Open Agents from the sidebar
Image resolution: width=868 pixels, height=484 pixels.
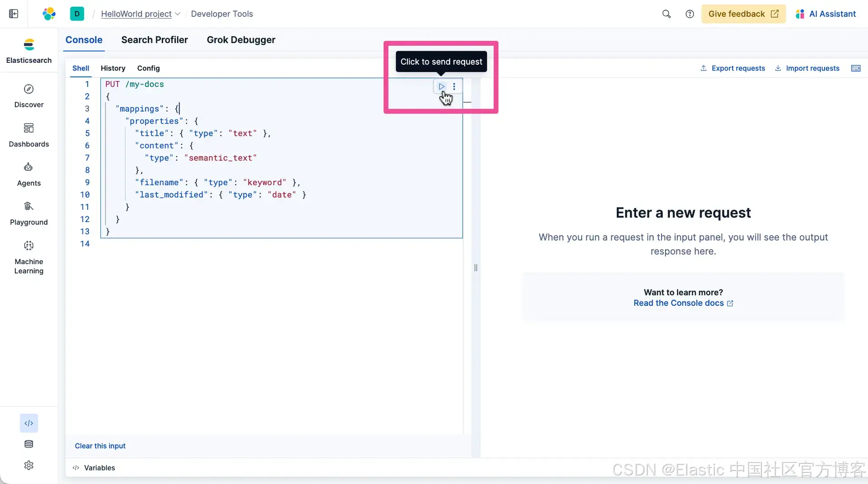coord(29,174)
